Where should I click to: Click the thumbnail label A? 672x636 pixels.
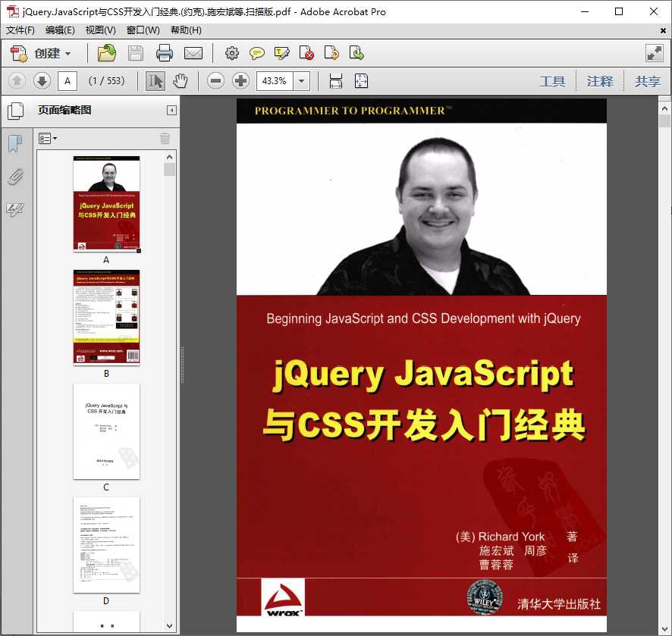click(x=106, y=260)
